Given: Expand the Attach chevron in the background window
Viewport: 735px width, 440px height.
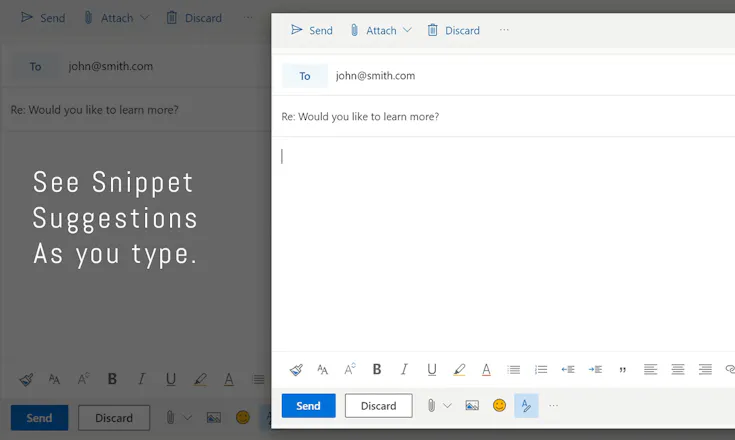Looking at the screenshot, I should point(145,18).
